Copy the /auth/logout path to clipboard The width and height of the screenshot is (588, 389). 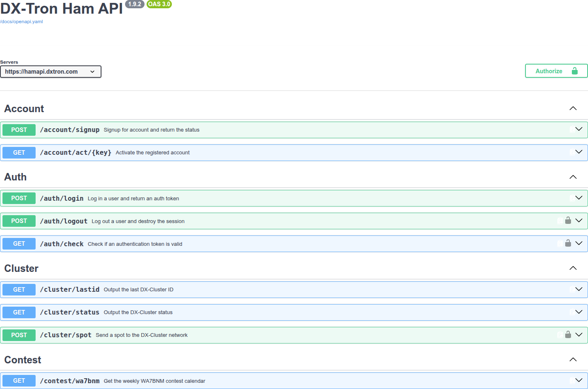click(560, 221)
